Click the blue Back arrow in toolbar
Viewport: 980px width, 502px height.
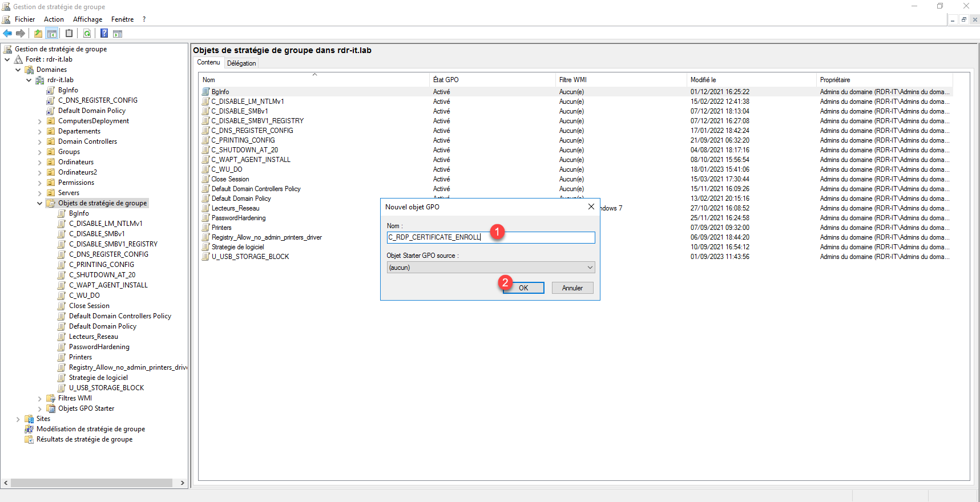click(7, 34)
